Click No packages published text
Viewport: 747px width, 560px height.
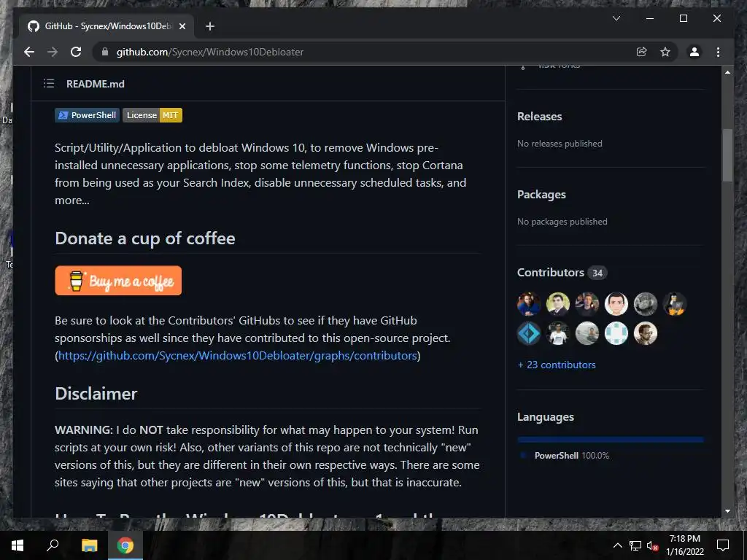(x=562, y=222)
